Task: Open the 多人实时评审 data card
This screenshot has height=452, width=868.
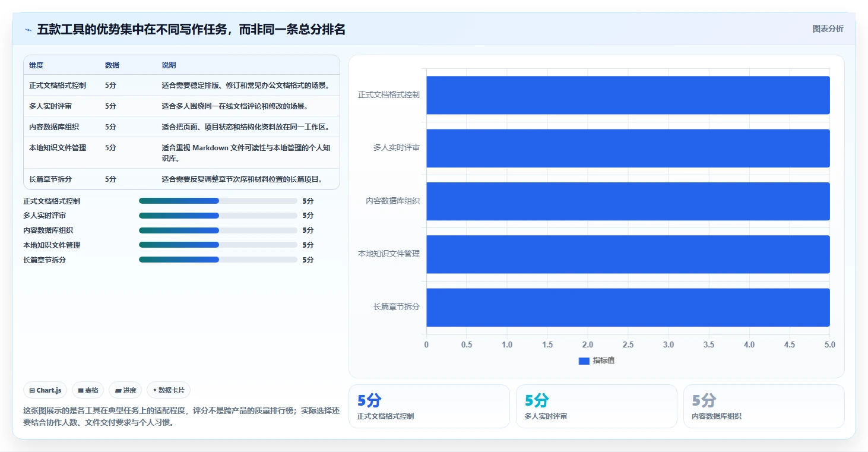Action: point(597,406)
